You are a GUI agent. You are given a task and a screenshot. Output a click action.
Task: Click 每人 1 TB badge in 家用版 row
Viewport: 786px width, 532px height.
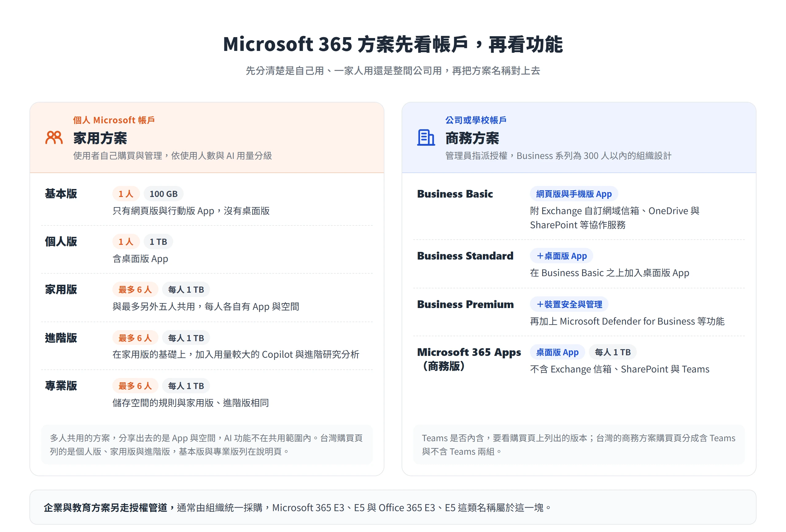[186, 289]
